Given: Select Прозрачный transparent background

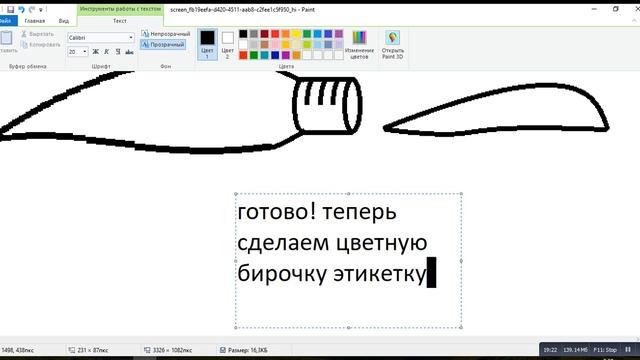Looking at the screenshot, I should click(x=163, y=44).
